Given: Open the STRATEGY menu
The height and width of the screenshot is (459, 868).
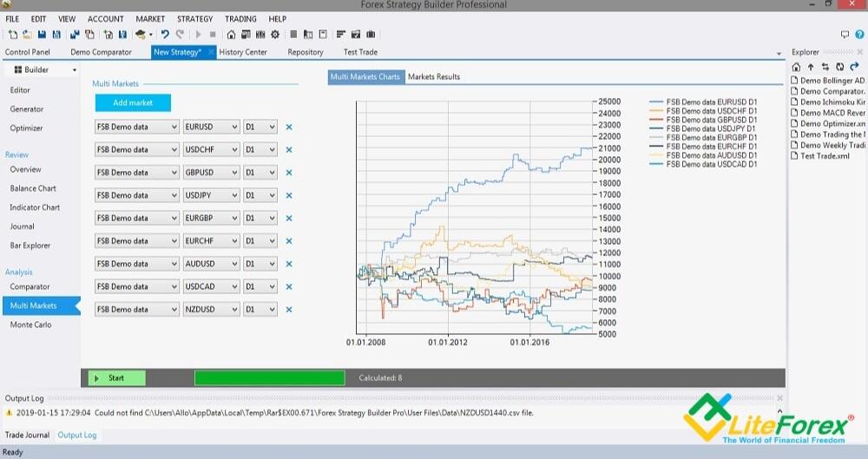Looking at the screenshot, I should coord(194,19).
